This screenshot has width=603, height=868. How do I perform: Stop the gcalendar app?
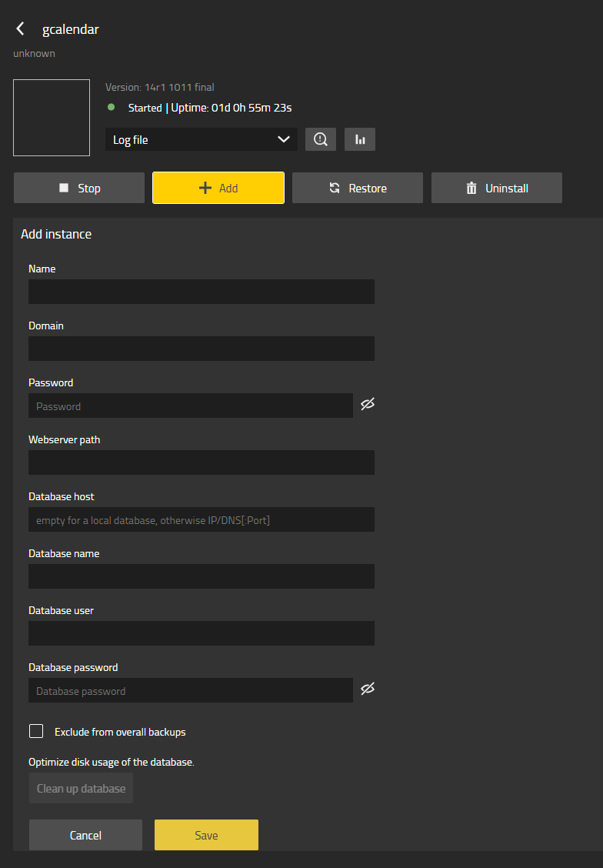click(x=79, y=188)
